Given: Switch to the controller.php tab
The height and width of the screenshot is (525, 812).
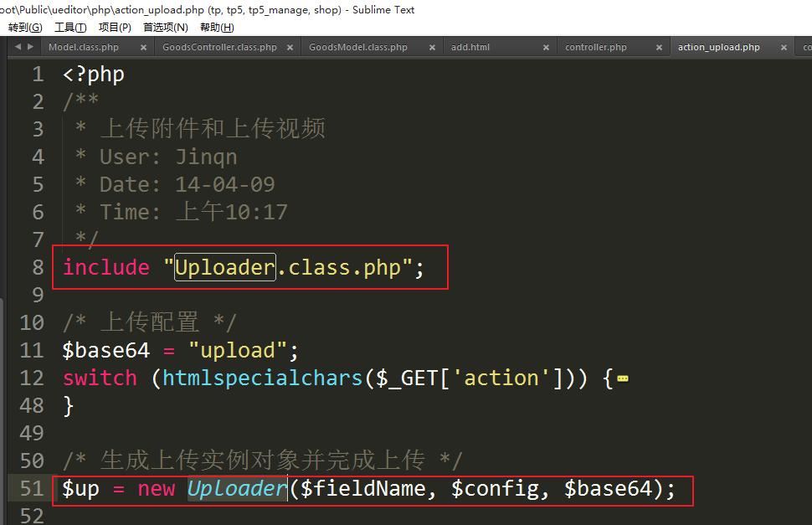Looking at the screenshot, I should click(x=595, y=48).
